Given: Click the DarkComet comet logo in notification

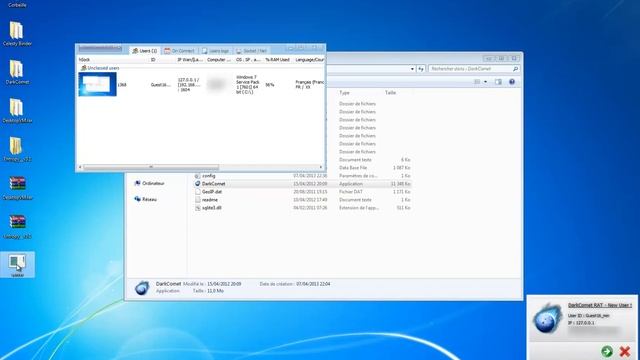Looking at the screenshot, I should [547, 318].
